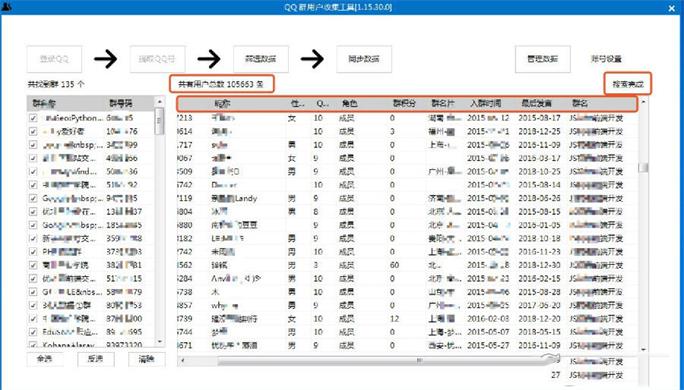
Task: Sort the user table by 入群时间 column
Action: [486, 103]
